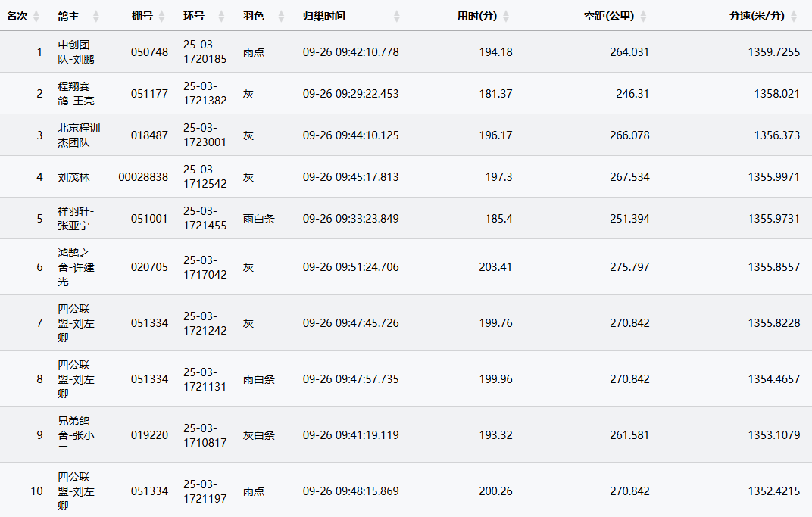This screenshot has height=517, width=812.
Task: Sort by 分速(米/分) header label
Action: coord(757,16)
